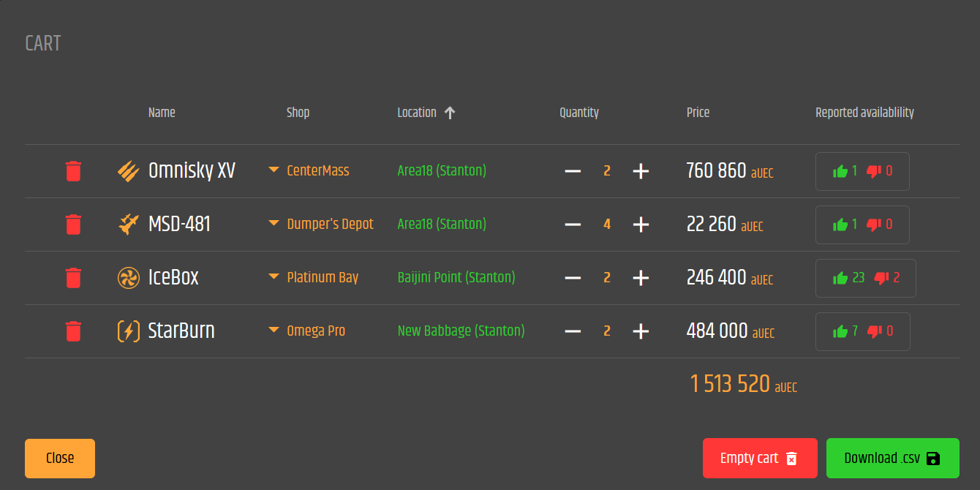Thumbs down MSD-481 availability

tap(874, 225)
